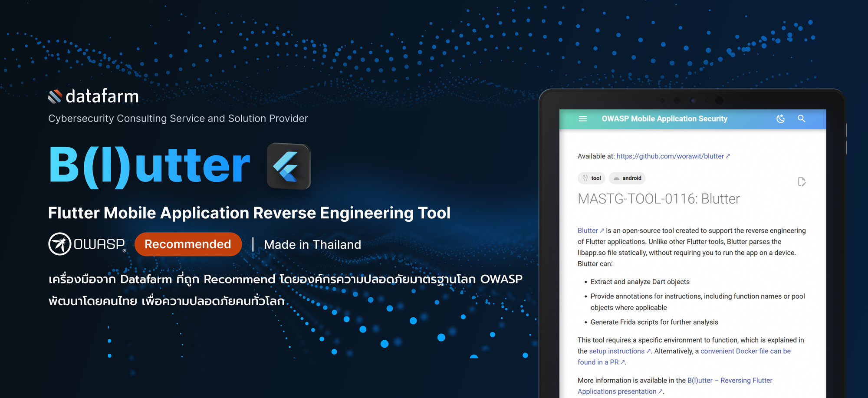Select the 'android' tag chip
868x398 pixels.
pos(627,178)
